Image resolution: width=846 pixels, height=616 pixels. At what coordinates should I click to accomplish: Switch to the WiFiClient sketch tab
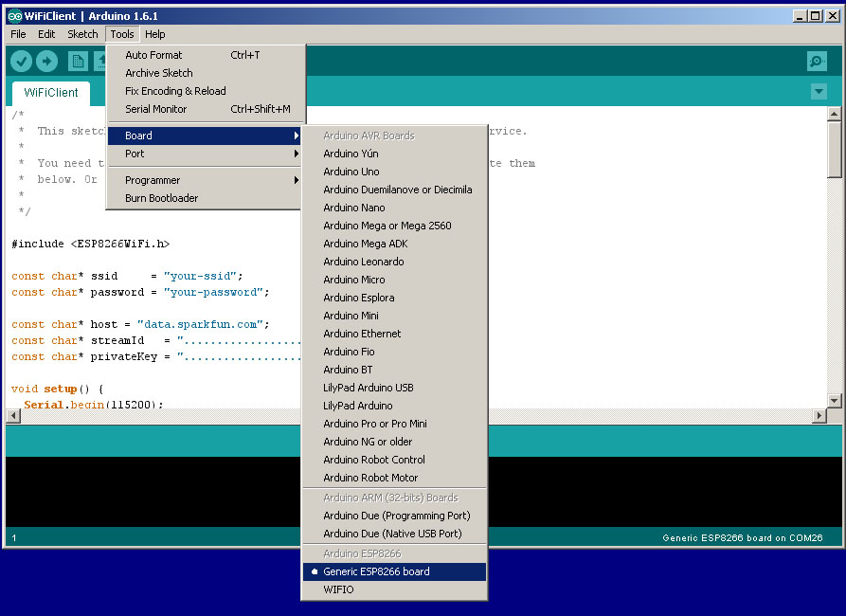tap(51, 92)
